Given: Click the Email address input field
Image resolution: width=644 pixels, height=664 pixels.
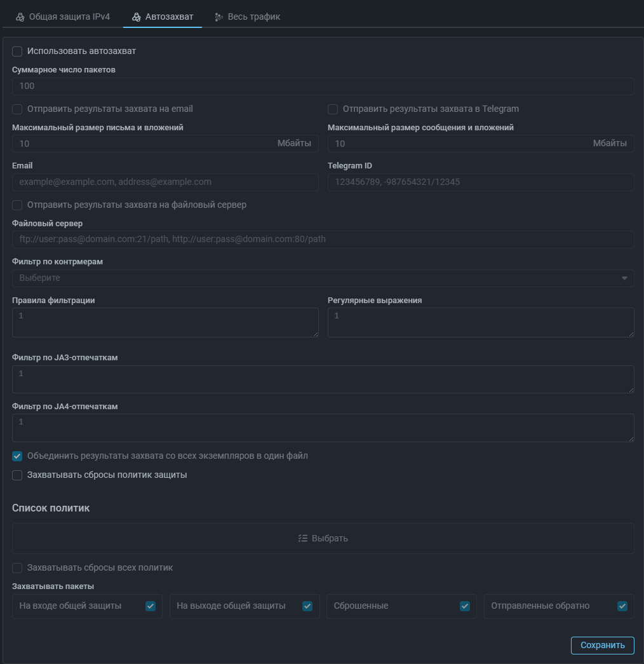Looking at the screenshot, I should [x=165, y=182].
